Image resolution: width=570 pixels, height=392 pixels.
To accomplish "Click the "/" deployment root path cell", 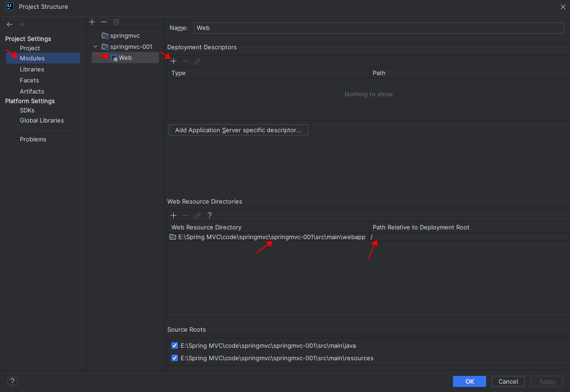I will pos(469,237).
